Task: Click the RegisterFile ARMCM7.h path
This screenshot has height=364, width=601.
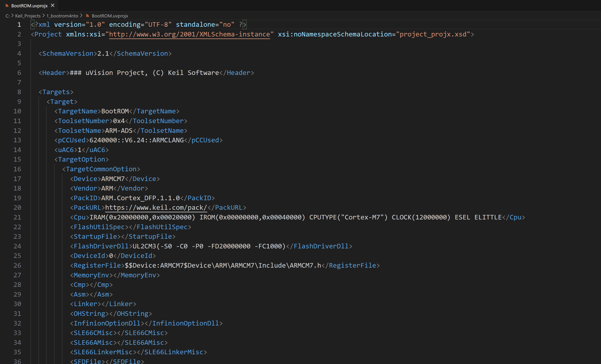Action: point(223,265)
